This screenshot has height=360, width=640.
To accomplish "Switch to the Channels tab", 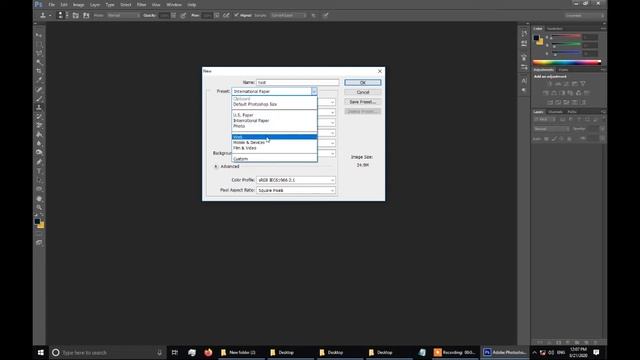I will [555, 112].
